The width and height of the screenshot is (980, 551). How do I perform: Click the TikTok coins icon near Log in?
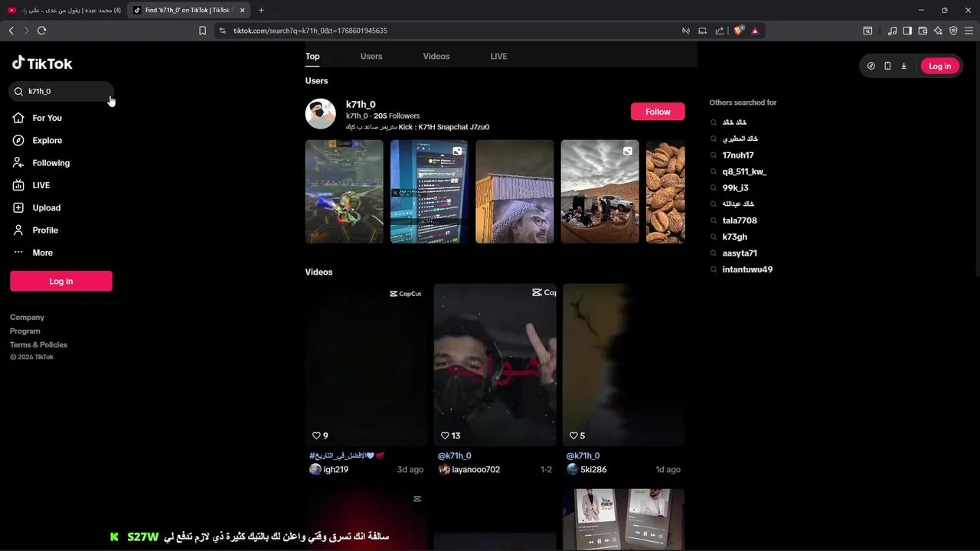click(x=871, y=66)
